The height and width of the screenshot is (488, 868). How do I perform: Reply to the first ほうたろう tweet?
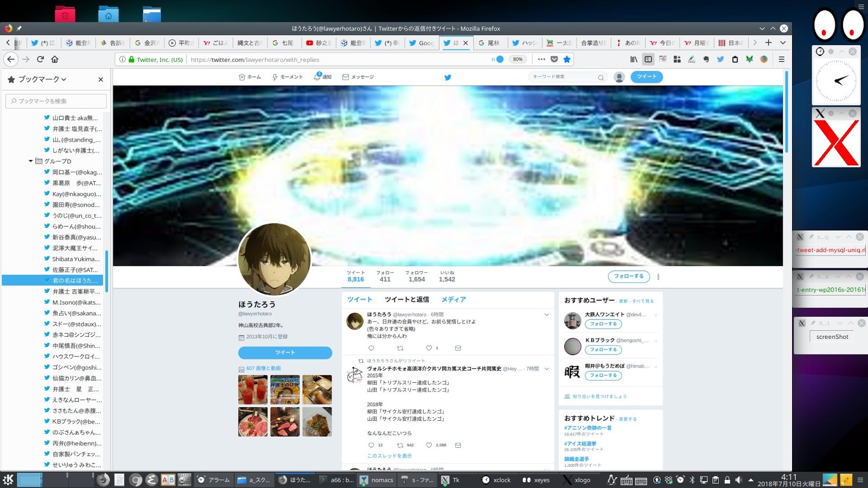(371, 348)
